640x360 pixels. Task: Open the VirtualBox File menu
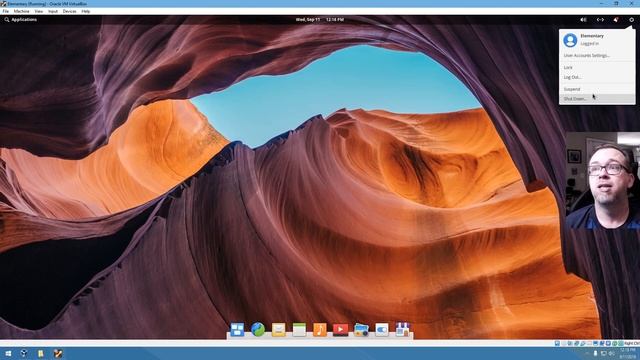pyautogui.click(x=6, y=11)
